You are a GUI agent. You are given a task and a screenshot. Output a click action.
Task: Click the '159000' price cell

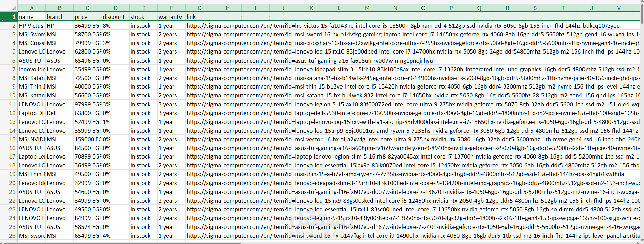click(88, 139)
